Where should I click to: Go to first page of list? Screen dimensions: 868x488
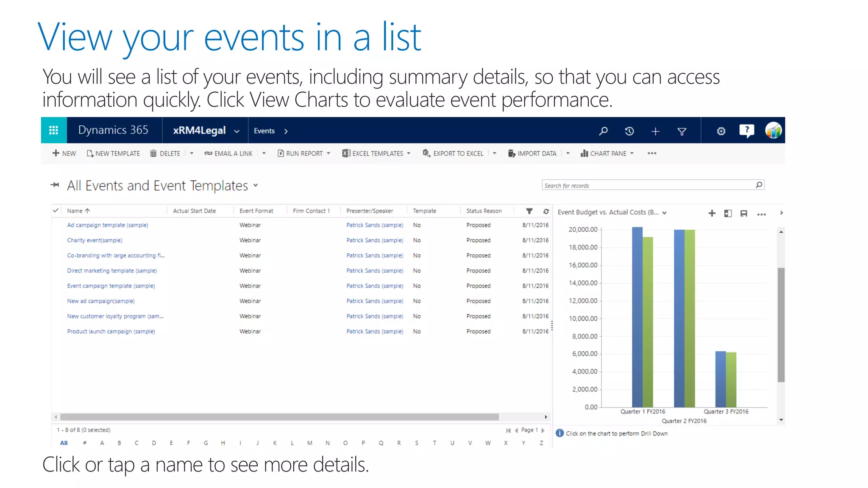tap(508, 430)
